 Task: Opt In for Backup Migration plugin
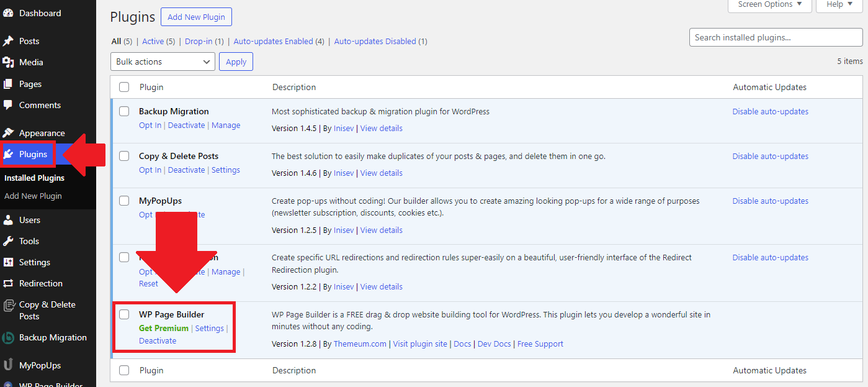click(150, 125)
